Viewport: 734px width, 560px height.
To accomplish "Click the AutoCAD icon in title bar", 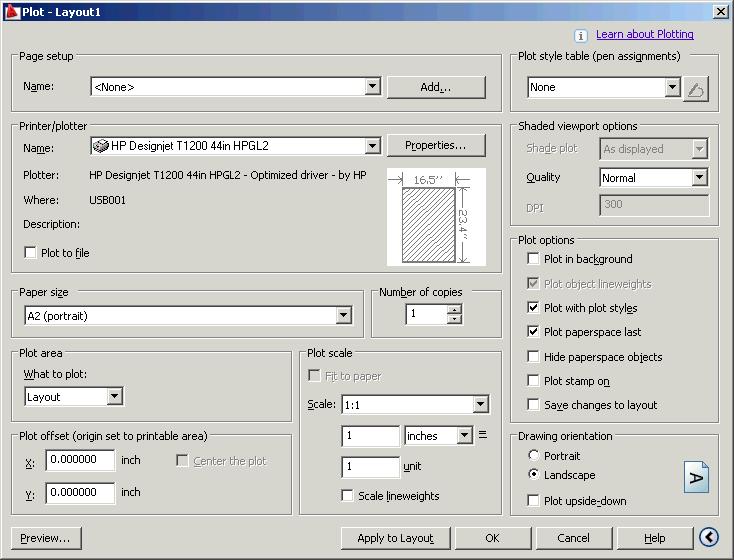I will (x=12, y=12).
